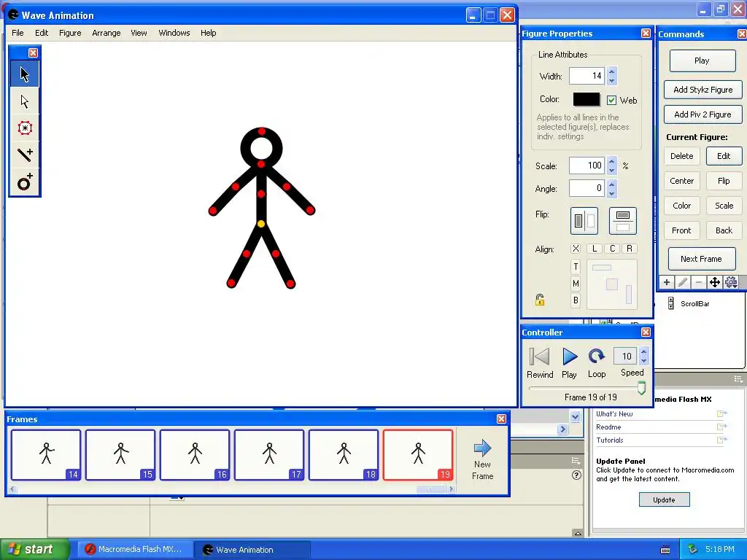Open the line Color black swatch

tap(587, 99)
